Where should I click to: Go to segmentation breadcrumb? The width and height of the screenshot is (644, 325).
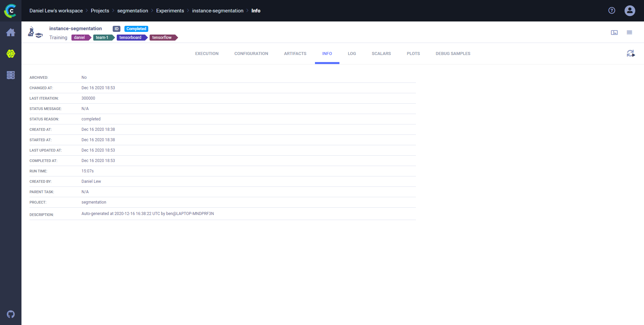point(132,11)
